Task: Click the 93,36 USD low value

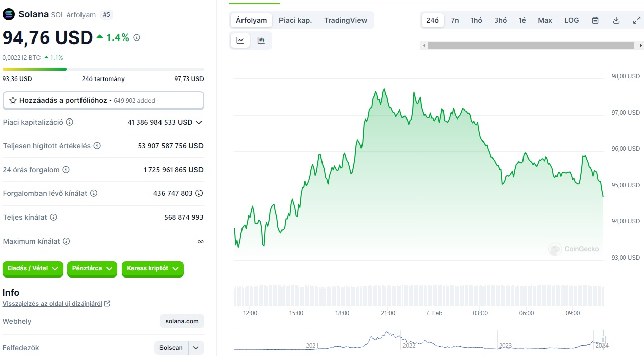Action: click(x=17, y=79)
